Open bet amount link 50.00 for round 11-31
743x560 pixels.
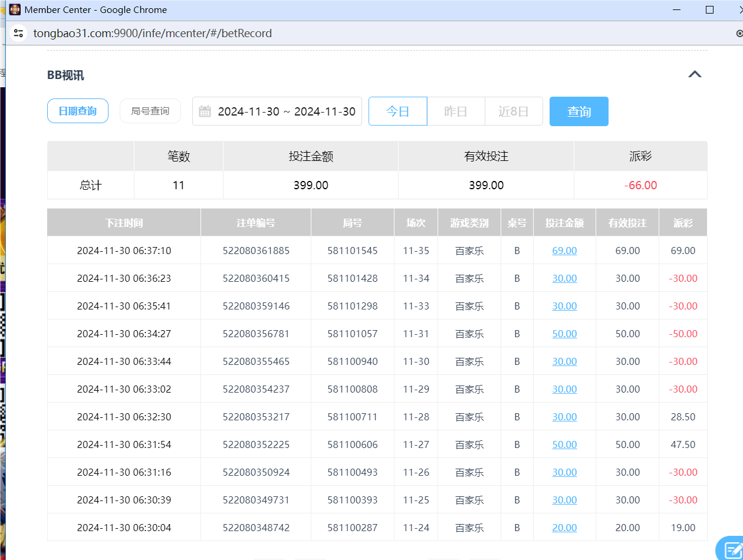tap(564, 334)
